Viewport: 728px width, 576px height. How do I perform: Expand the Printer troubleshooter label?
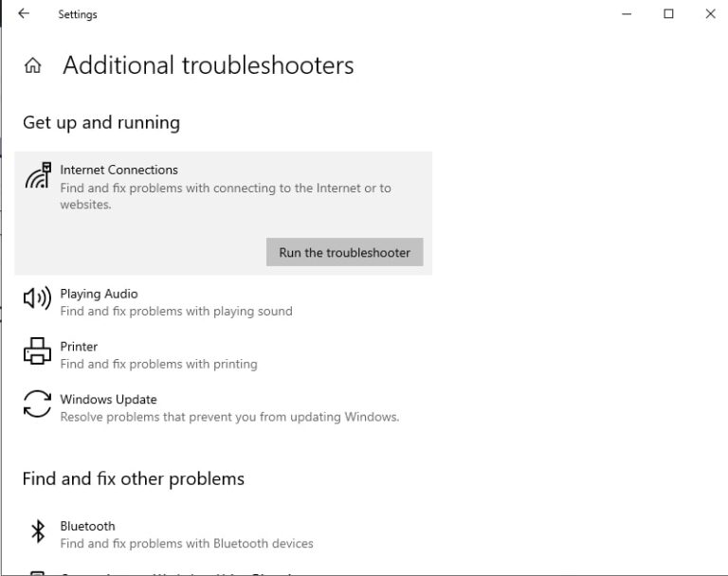79,347
